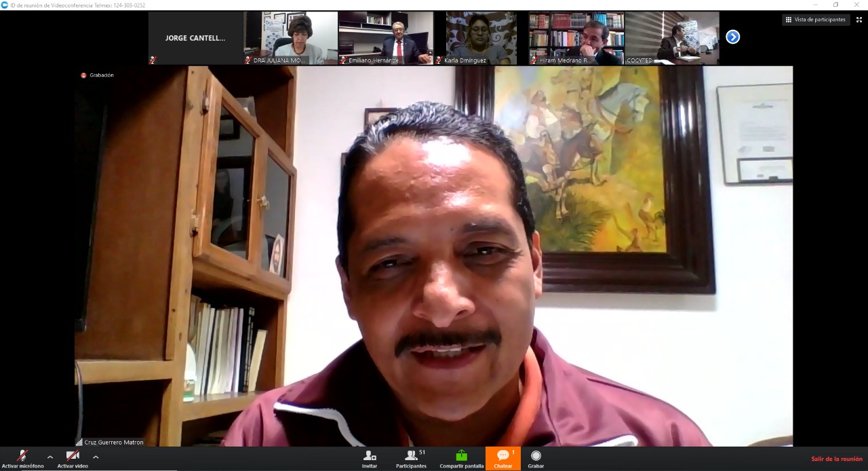The width and height of the screenshot is (868, 471).
Task: Turn on camera with Activar video
Action: pyautogui.click(x=73, y=458)
